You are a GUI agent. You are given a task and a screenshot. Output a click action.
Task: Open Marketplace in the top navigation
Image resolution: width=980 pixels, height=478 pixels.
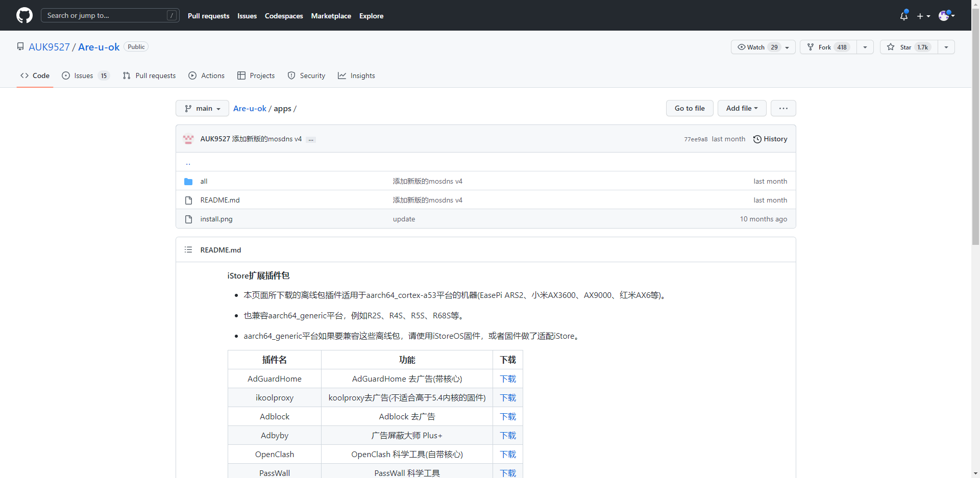pyautogui.click(x=331, y=16)
